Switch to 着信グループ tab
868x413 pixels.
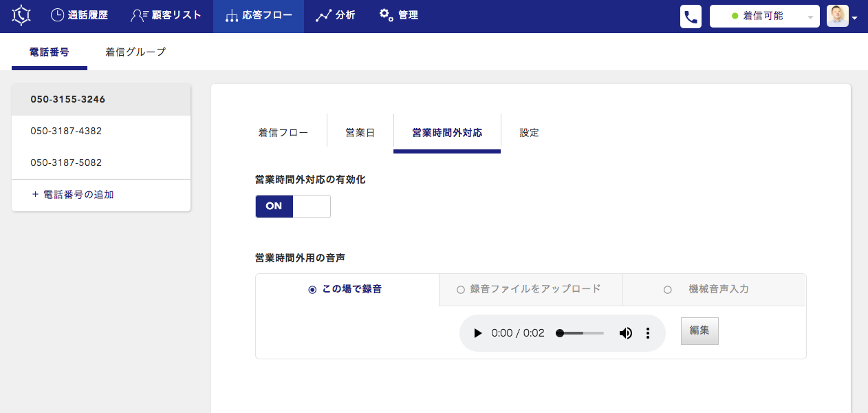tap(135, 52)
